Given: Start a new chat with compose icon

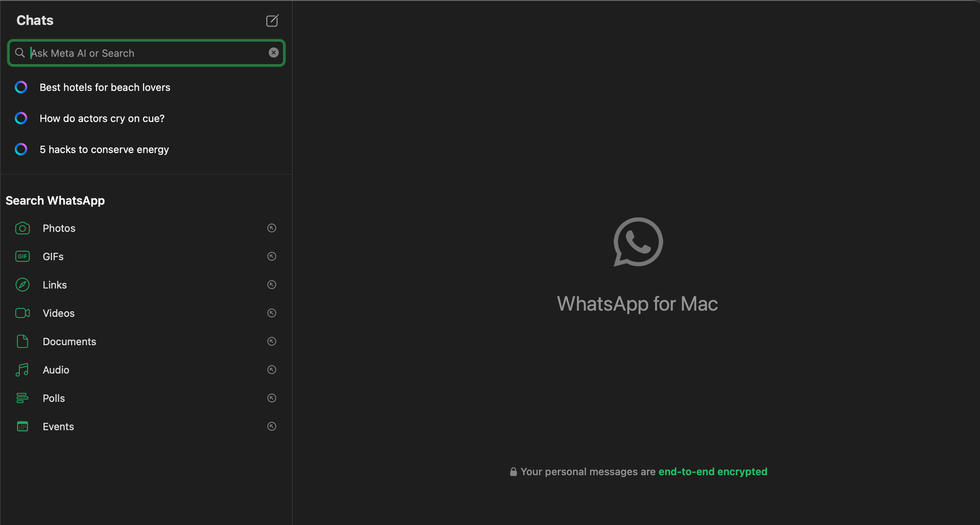Looking at the screenshot, I should click(272, 21).
